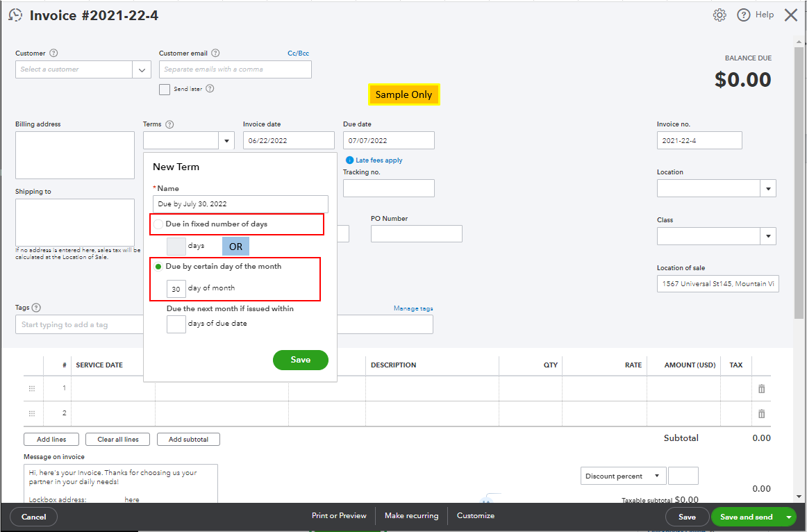
Task: Open the Terms dropdown arrow
Action: click(x=226, y=140)
